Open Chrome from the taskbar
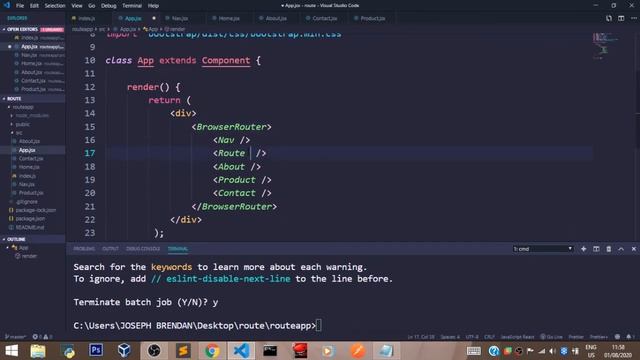The width and height of the screenshot is (640, 360). (212, 351)
